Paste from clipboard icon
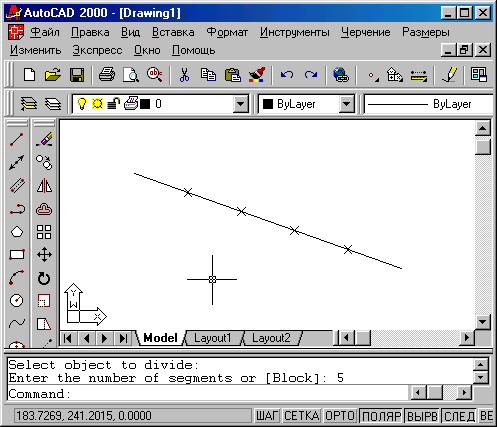 coord(233,75)
